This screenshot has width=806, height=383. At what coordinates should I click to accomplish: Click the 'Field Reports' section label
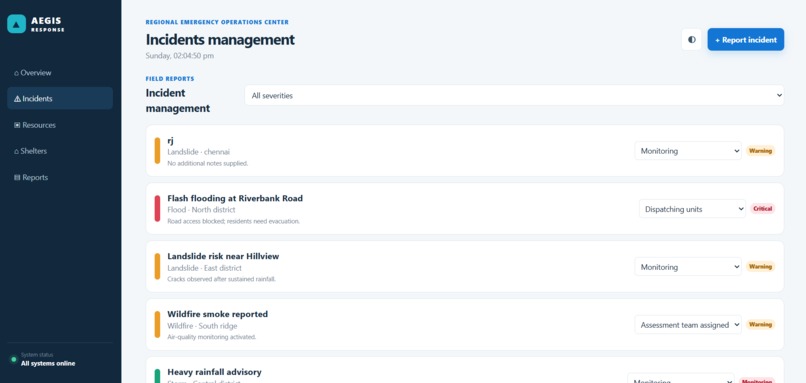coord(170,79)
